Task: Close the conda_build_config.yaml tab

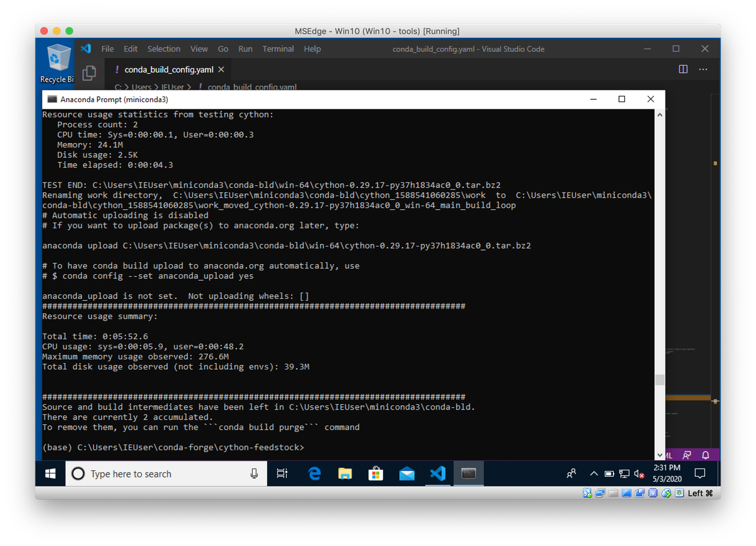Action: click(x=221, y=69)
